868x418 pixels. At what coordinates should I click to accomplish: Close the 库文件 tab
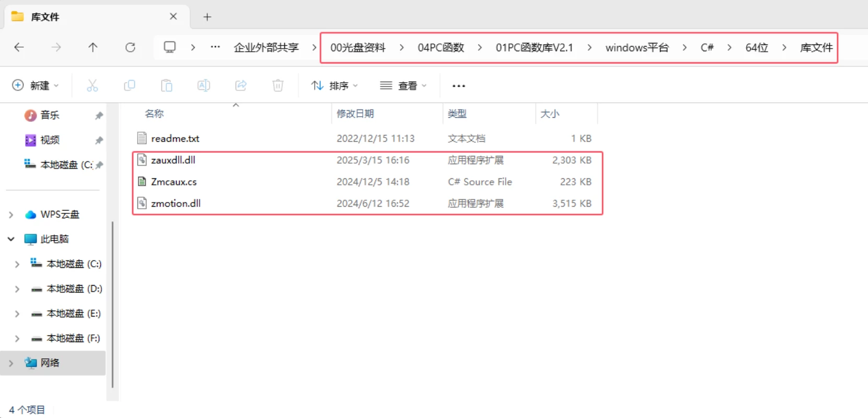173,17
